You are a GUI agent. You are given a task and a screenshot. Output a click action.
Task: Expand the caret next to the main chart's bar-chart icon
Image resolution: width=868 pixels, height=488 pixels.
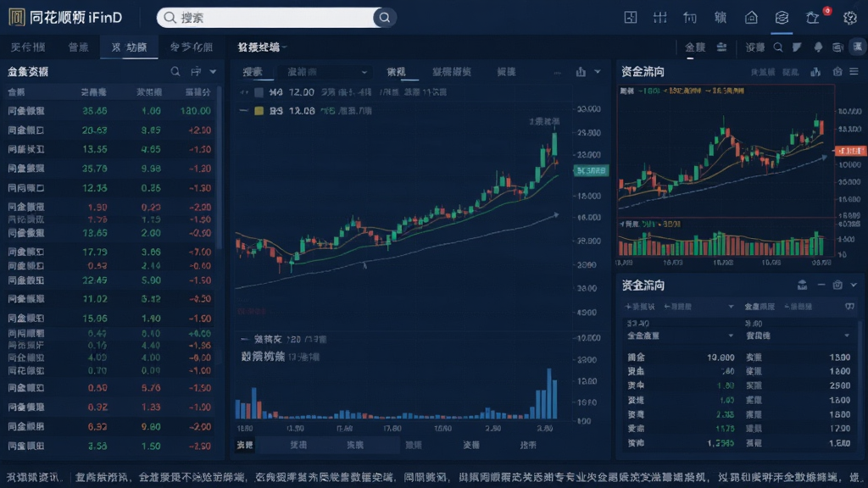click(x=598, y=72)
